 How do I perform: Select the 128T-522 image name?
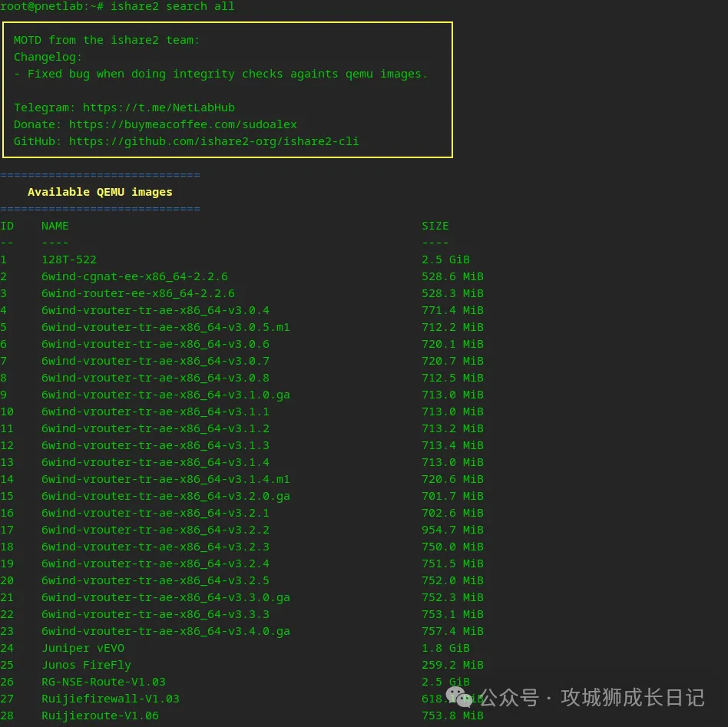pyautogui.click(x=69, y=259)
